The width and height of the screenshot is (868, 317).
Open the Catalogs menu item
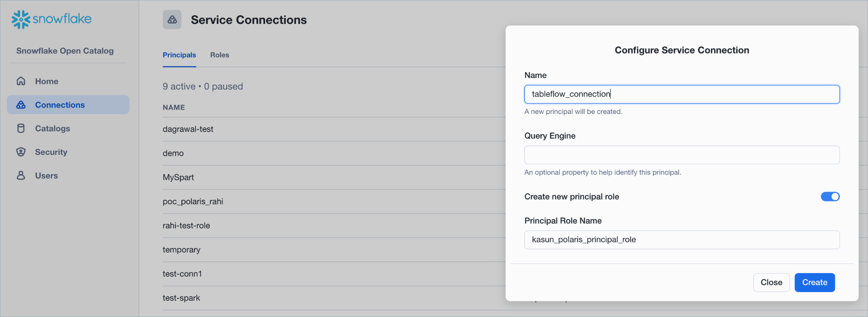[52, 128]
